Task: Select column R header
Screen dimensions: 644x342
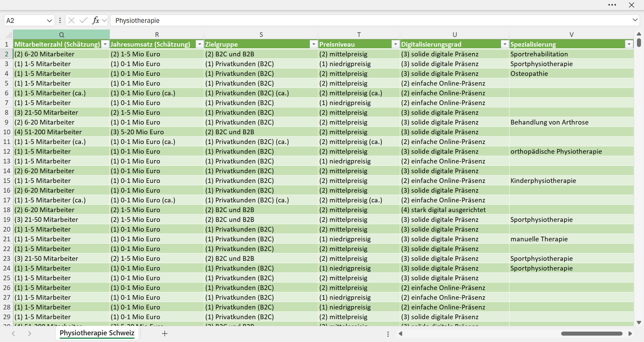Action: coord(157,35)
